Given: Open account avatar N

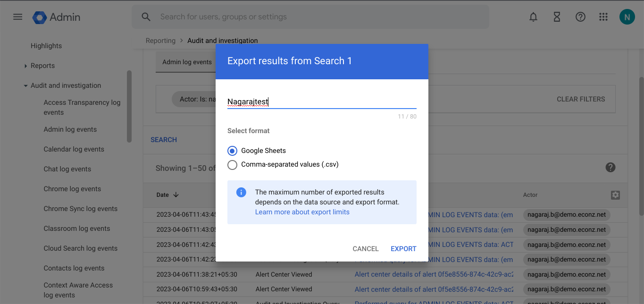Looking at the screenshot, I should pyautogui.click(x=627, y=17).
